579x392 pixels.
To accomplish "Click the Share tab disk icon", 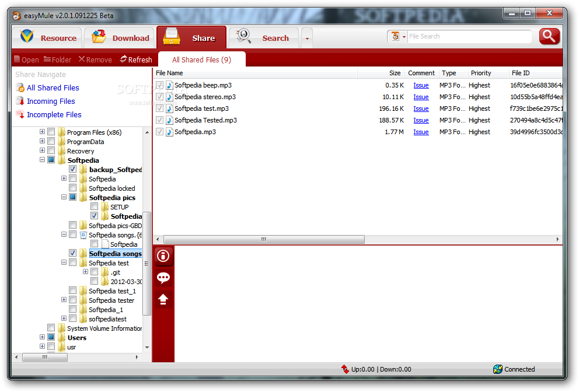I will click(x=172, y=36).
